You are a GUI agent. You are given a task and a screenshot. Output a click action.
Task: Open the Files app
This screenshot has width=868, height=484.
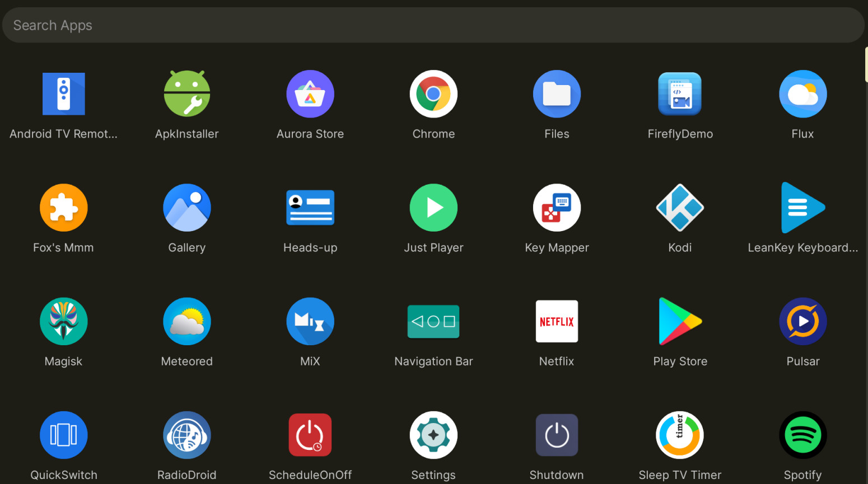tap(557, 94)
